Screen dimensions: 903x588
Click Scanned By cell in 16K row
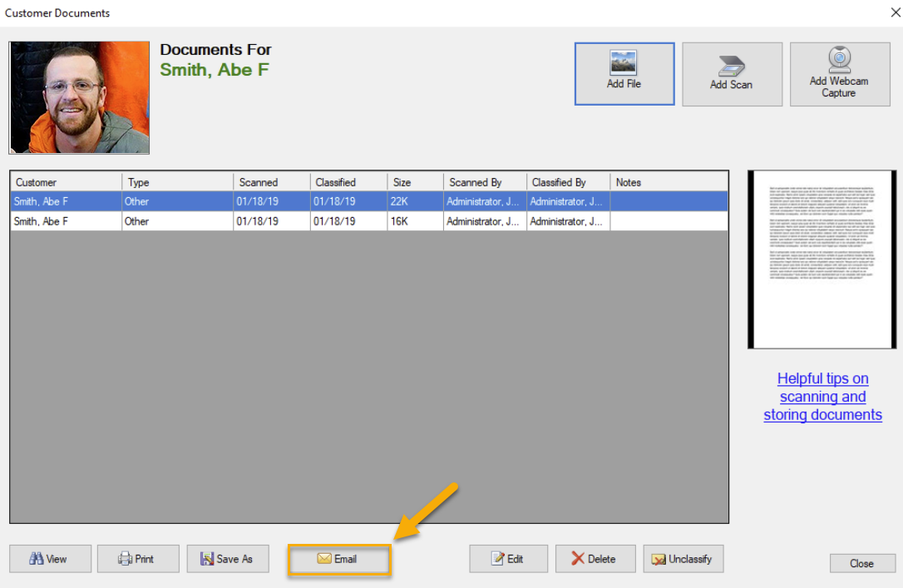click(485, 221)
